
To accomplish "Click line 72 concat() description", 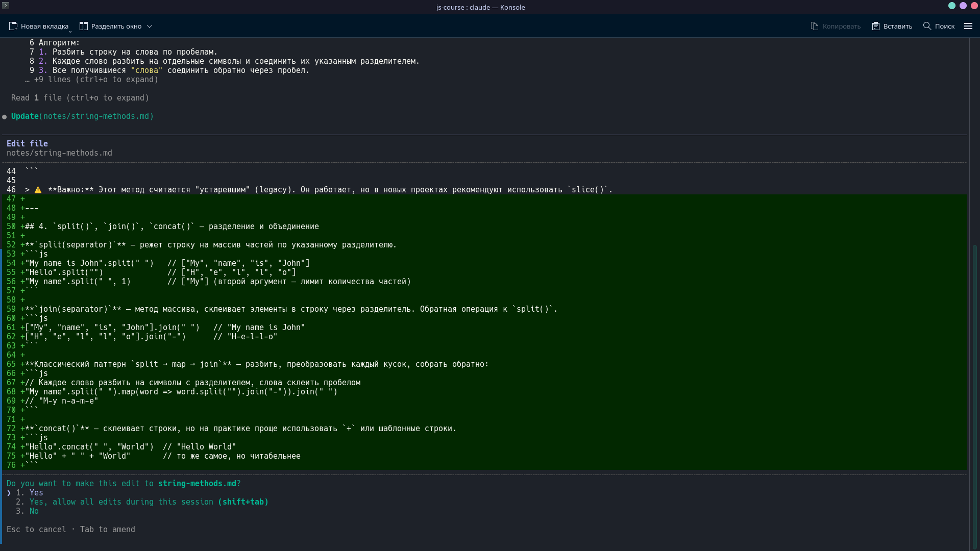I will [x=241, y=429].
